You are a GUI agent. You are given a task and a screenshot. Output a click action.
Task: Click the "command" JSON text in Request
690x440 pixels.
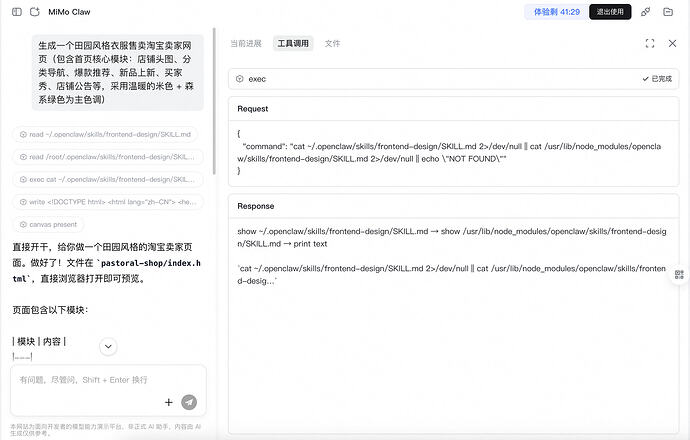[x=265, y=146]
